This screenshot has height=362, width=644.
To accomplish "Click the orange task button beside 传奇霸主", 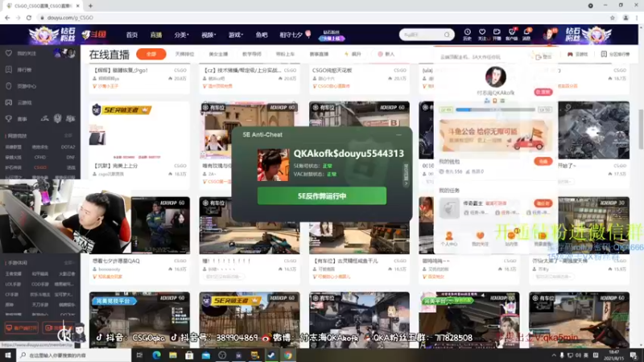I will [543, 204].
